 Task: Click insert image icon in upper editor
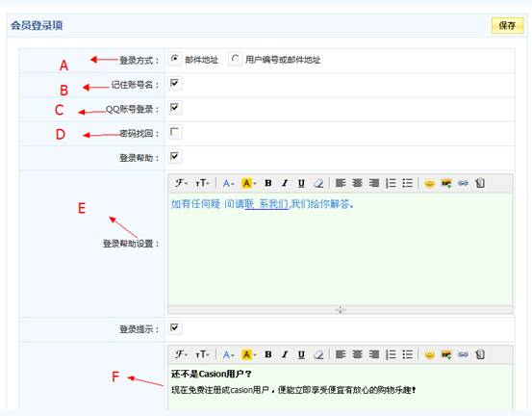(446, 183)
